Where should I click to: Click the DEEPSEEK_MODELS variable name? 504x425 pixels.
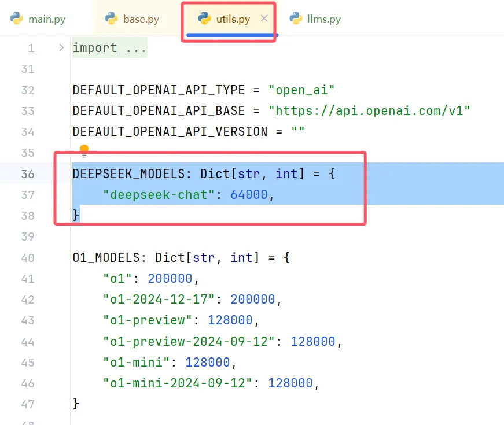point(129,174)
